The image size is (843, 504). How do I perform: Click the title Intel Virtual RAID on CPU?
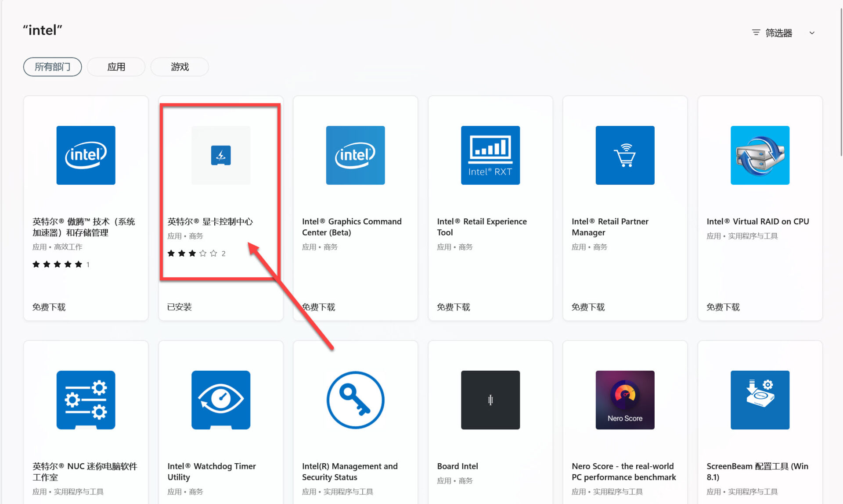pyautogui.click(x=757, y=222)
